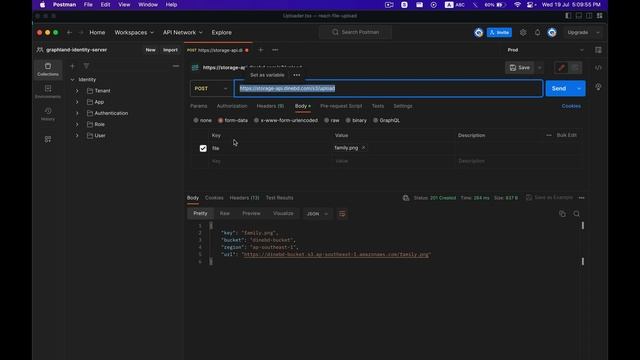Open the notifications bell icon
This screenshot has height=360, width=640.
(537, 32)
